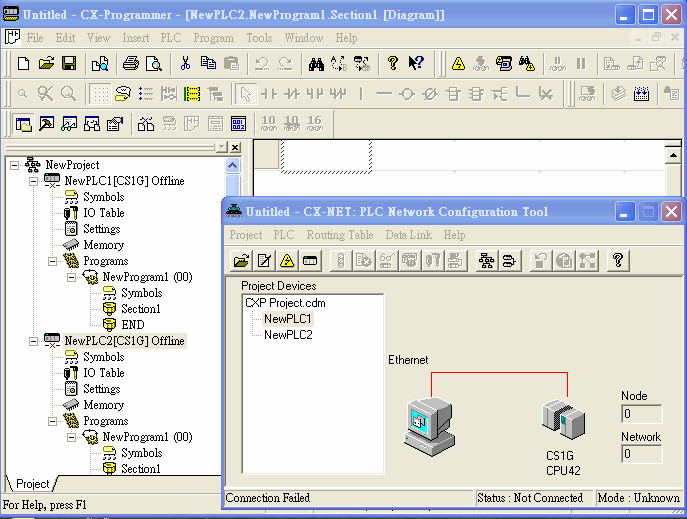Image resolution: width=687 pixels, height=519 pixels.
Task: Click the Node number field
Action: point(641,414)
